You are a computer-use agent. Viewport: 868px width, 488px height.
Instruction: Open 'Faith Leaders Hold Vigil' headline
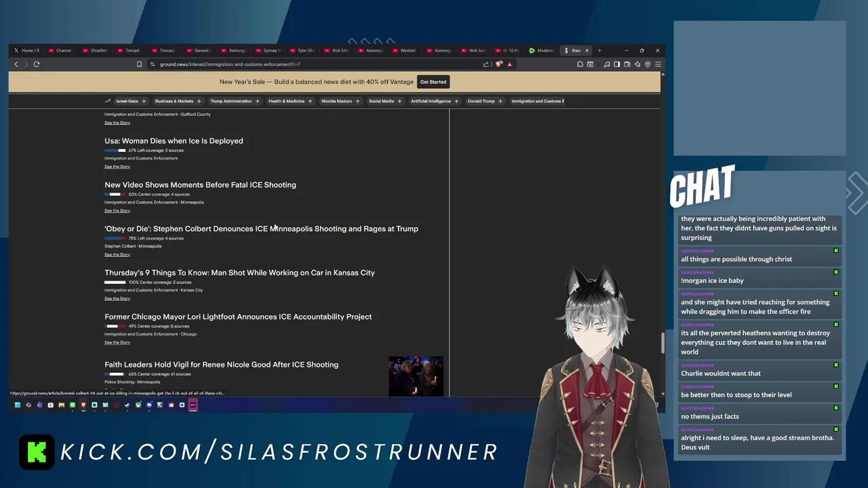(x=221, y=365)
